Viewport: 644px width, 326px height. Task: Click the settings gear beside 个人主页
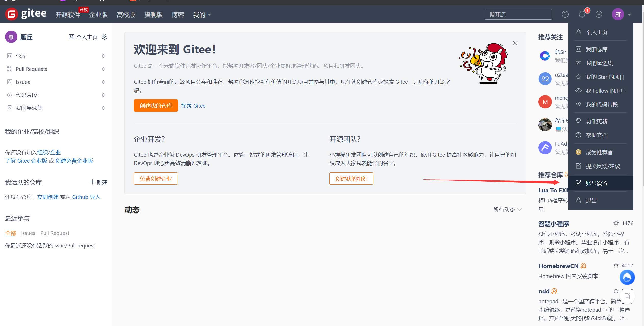click(x=105, y=37)
